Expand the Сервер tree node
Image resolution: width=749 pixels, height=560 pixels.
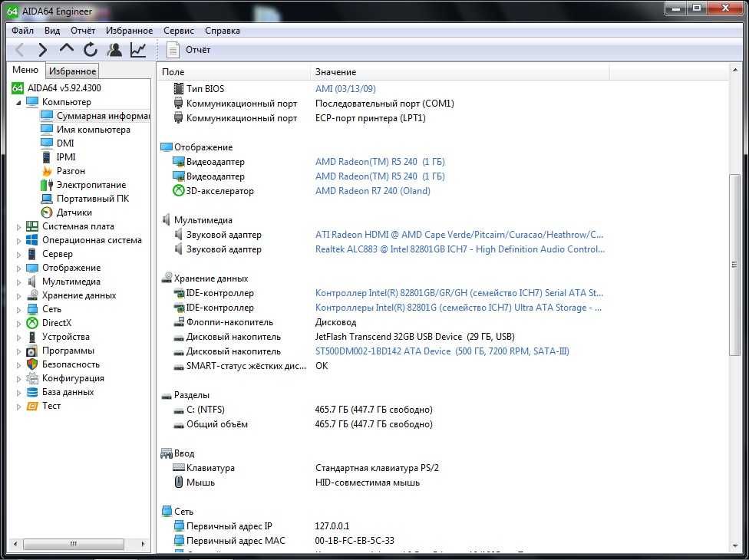[18, 255]
